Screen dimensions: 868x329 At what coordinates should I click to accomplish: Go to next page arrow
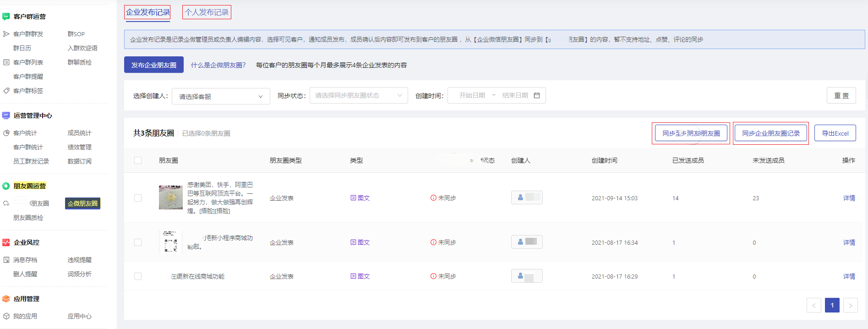point(851,305)
